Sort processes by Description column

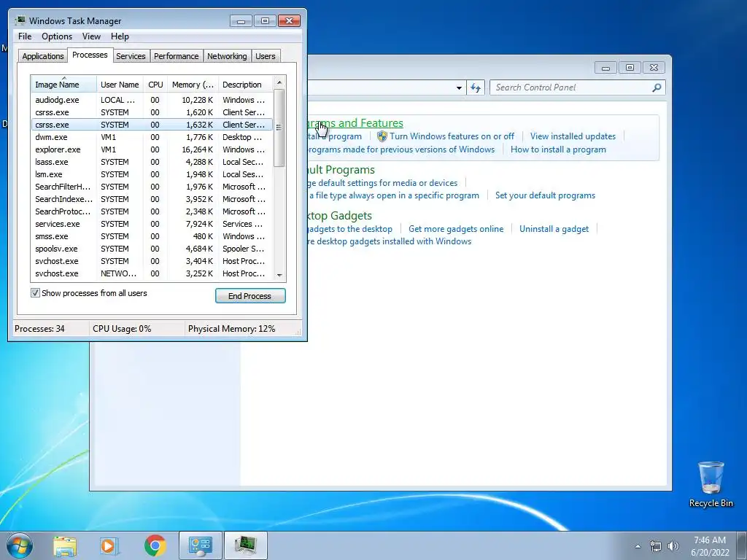pyautogui.click(x=245, y=85)
